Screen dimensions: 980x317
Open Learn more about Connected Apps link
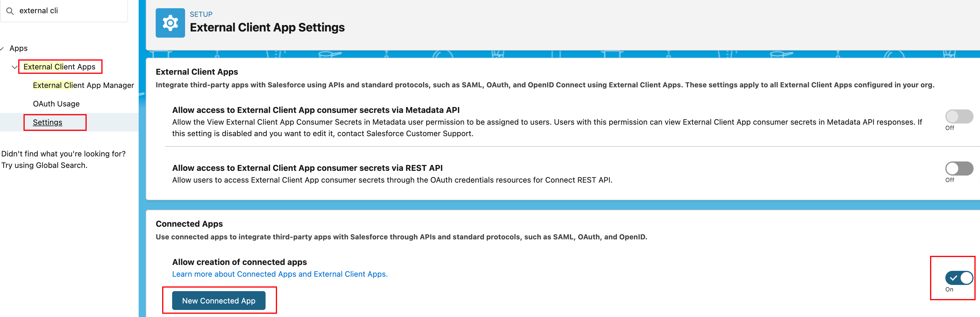pyautogui.click(x=280, y=274)
